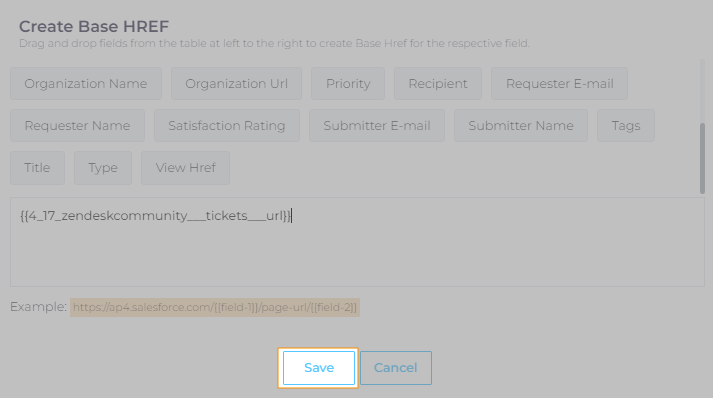Focus the Base HREF template text area

(x=357, y=242)
